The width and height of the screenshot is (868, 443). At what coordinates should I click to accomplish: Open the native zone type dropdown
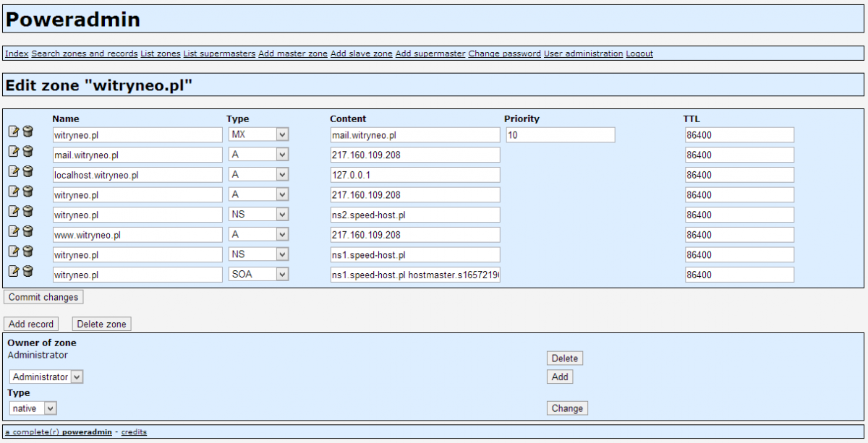coord(33,408)
